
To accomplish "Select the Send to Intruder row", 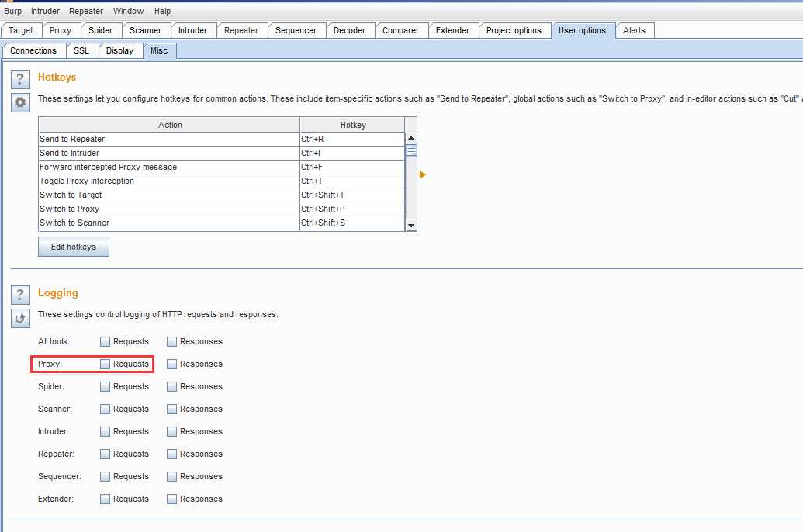I will pos(221,153).
